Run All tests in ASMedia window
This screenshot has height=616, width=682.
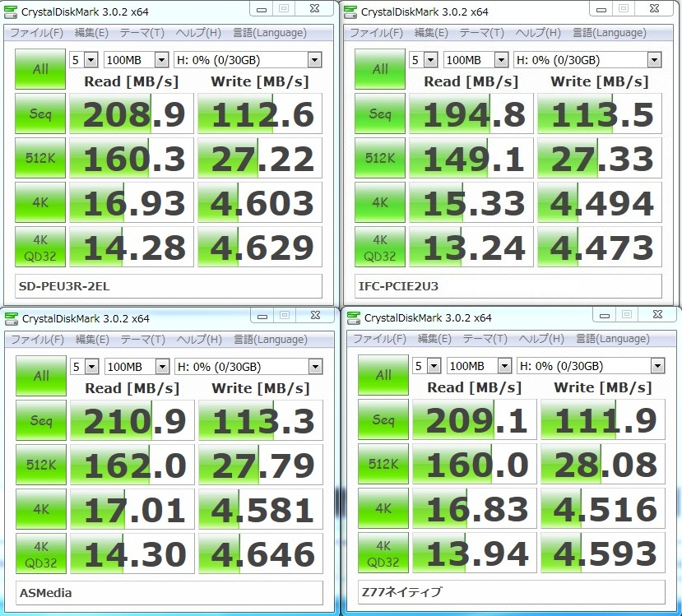pos(41,376)
